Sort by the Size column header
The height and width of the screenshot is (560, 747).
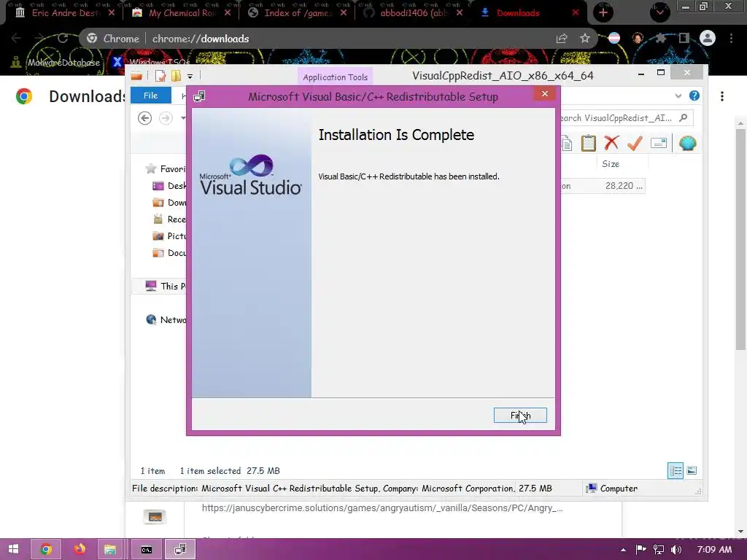point(611,164)
